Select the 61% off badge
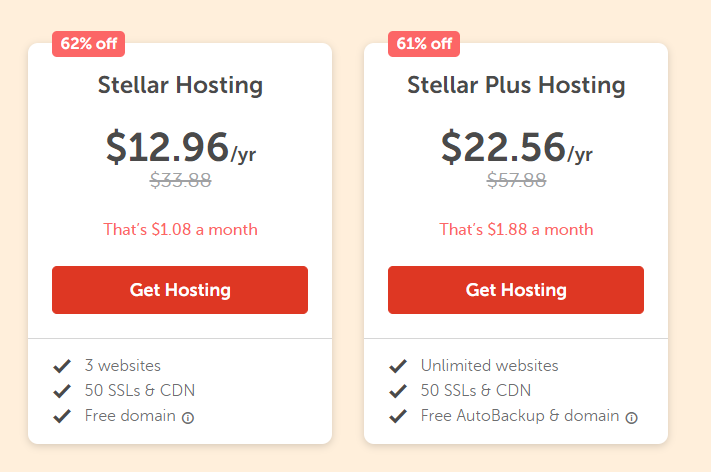The width and height of the screenshot is (711, 472). point(424,44)
